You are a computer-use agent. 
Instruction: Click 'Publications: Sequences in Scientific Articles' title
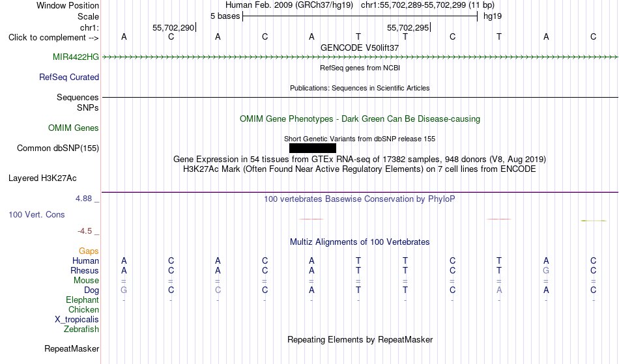360,89
